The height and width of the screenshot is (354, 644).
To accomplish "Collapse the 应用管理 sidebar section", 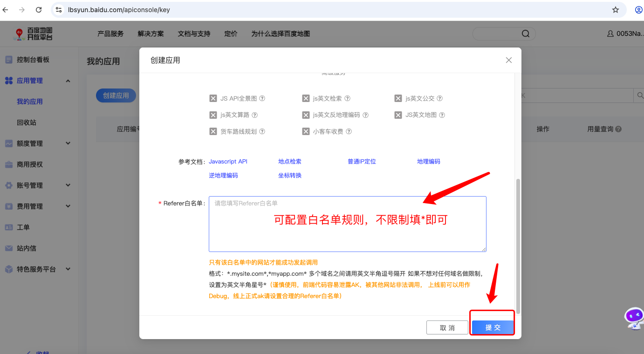I will (x=68, y=81).
